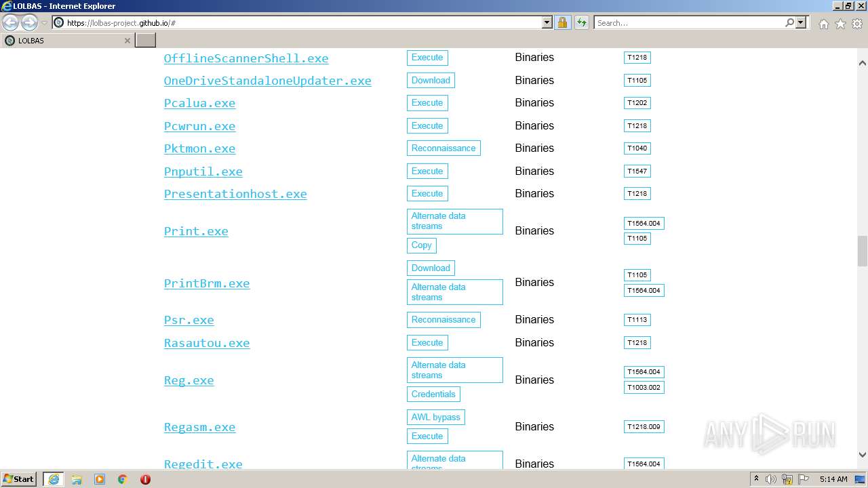Open the Pcwrun.exe link
The image size is (868, 488).
click(199, 126)
